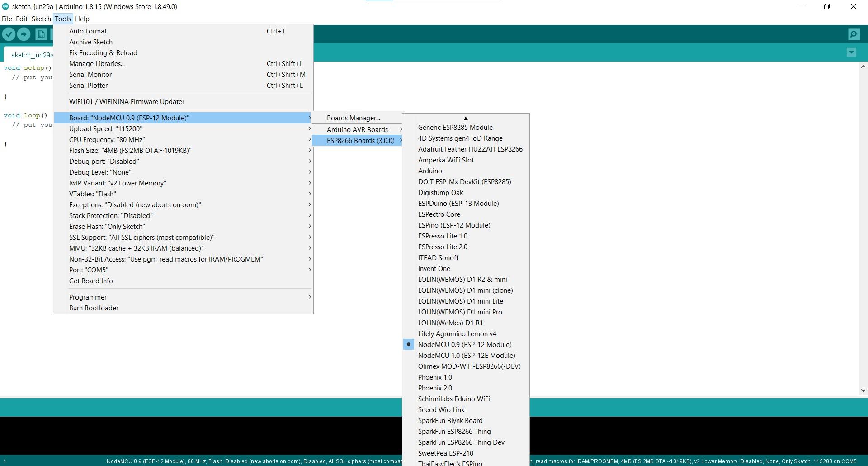The image size is (868, 466).
Task: Open Erase Flash "Only Sketch" submenu
Action: pyautogui.click(x=183, y=227)
